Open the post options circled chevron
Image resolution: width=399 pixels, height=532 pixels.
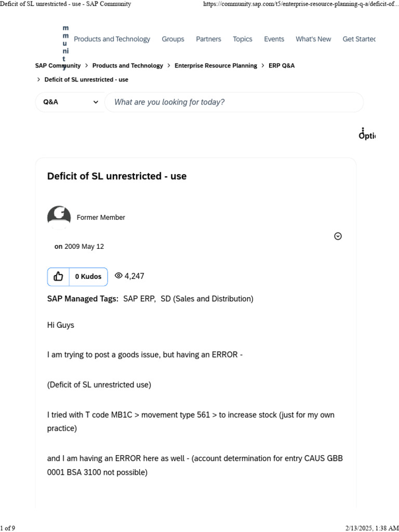click(x=338, y=236)
